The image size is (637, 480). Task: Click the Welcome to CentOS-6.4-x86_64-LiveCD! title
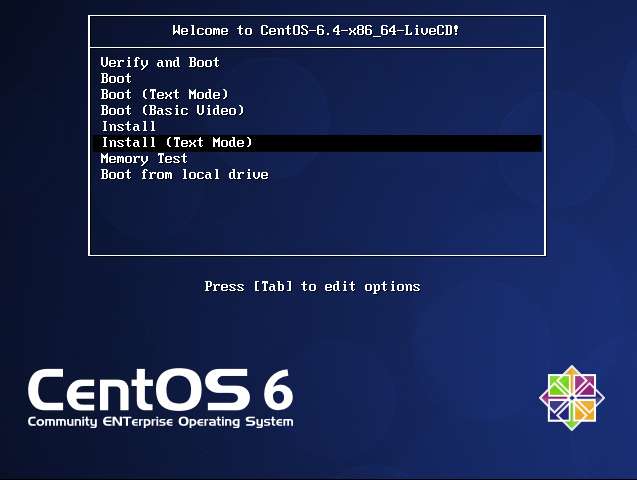[x=316, y=30]
